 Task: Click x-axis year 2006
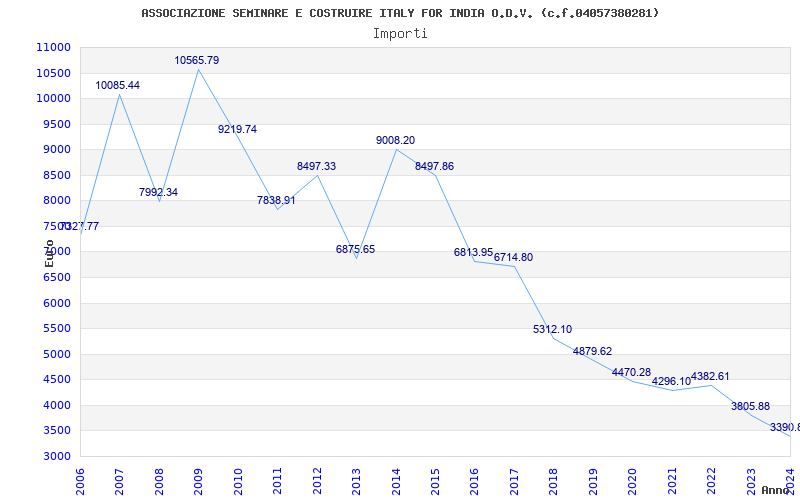click(x=80, y=481)
